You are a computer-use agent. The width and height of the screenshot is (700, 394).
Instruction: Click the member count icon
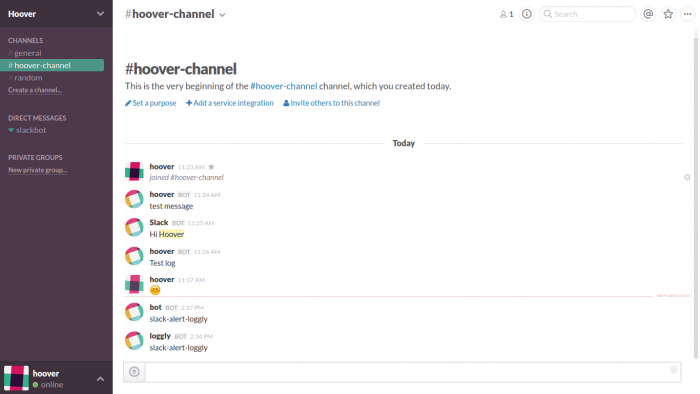point(507,14)
